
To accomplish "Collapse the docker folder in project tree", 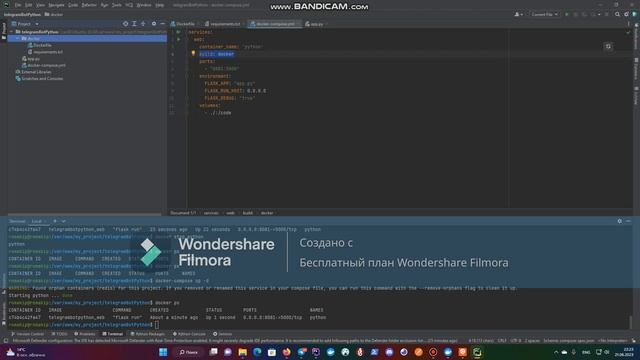I will pos(18,38).
